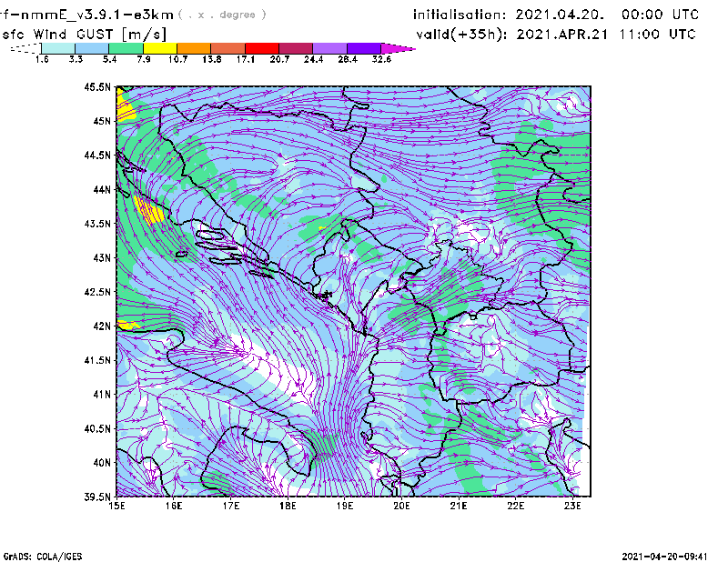The height and width of the screenshot is (562, 728).
Task: Click the orange legend swatch after 10.7
Action: 194,48
